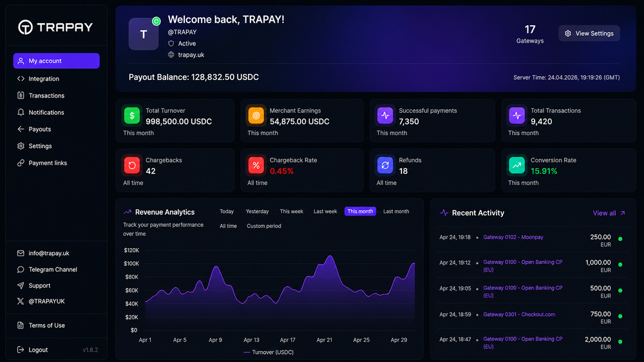Click the Payment links chain icon
The height and width of the screenshot is (362, 644).
click(x=21, y=163)
